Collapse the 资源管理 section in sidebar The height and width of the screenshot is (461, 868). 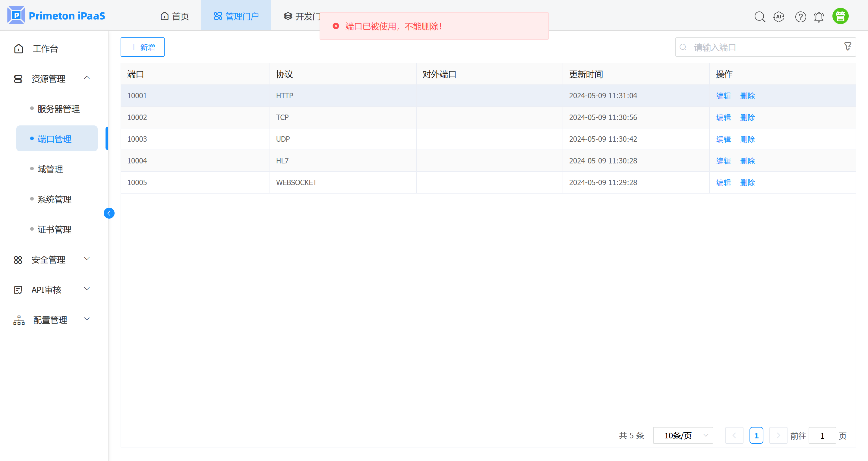tap(87, 78)
